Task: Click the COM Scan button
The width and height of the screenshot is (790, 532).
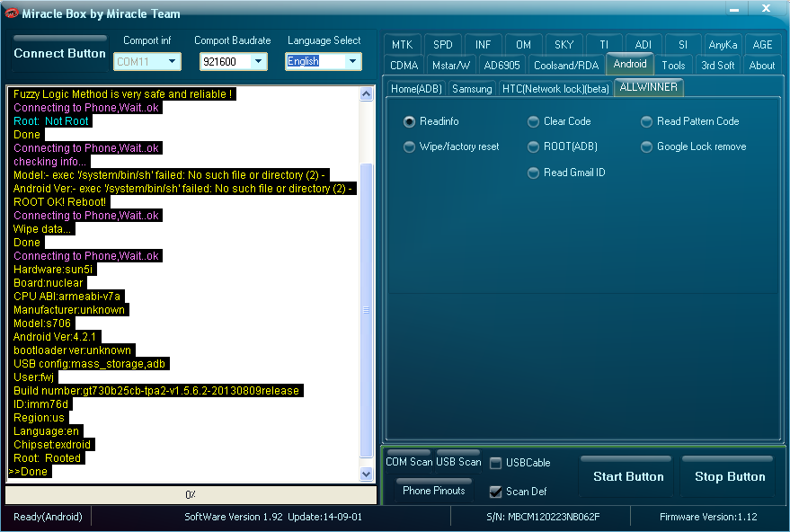Action: (409, 462)
